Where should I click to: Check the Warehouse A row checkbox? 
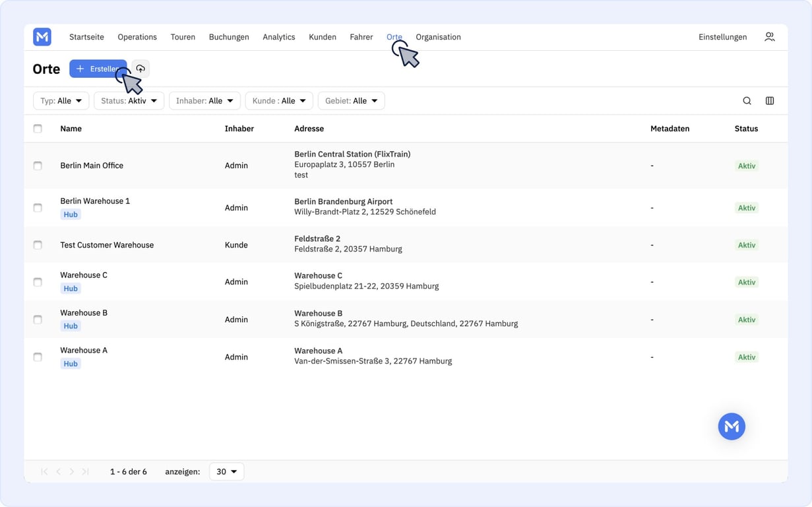38,357
